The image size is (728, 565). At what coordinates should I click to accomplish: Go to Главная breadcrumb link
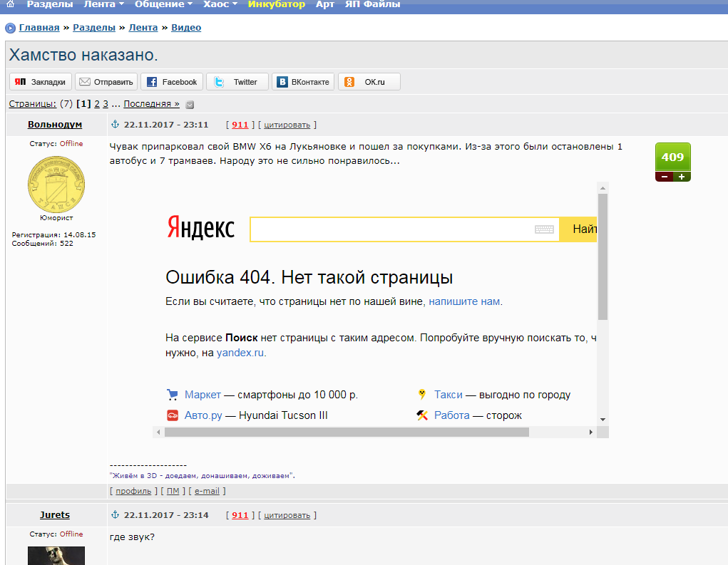(x=39, y=27)
